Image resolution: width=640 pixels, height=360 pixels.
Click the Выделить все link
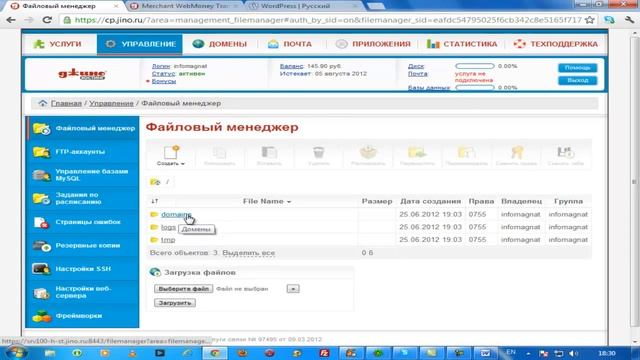tap(249, 253)
